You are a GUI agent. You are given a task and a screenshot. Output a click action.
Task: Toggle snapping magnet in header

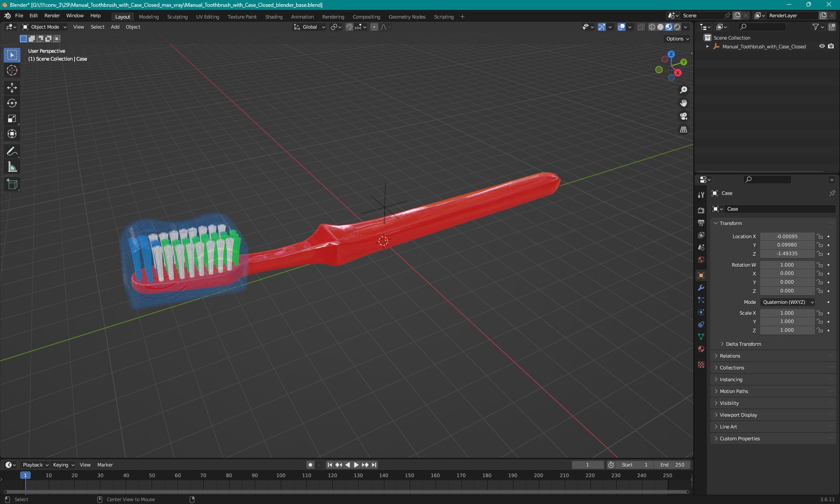pyautogui.click(x=349, y=27)
